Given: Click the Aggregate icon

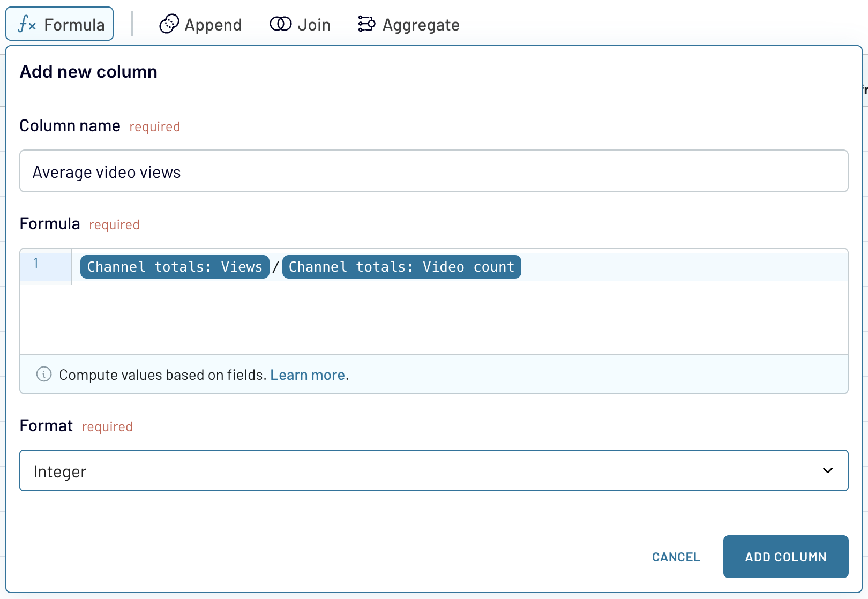Looking at the screenshot, I should pyautogui.click(x=366, y=24).
